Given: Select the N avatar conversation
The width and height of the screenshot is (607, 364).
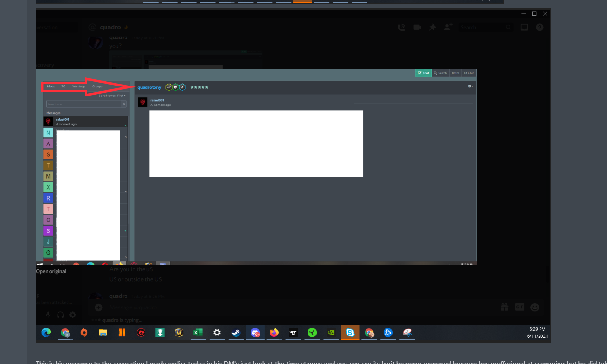Looking at the screenshot, I should point(48,133).
